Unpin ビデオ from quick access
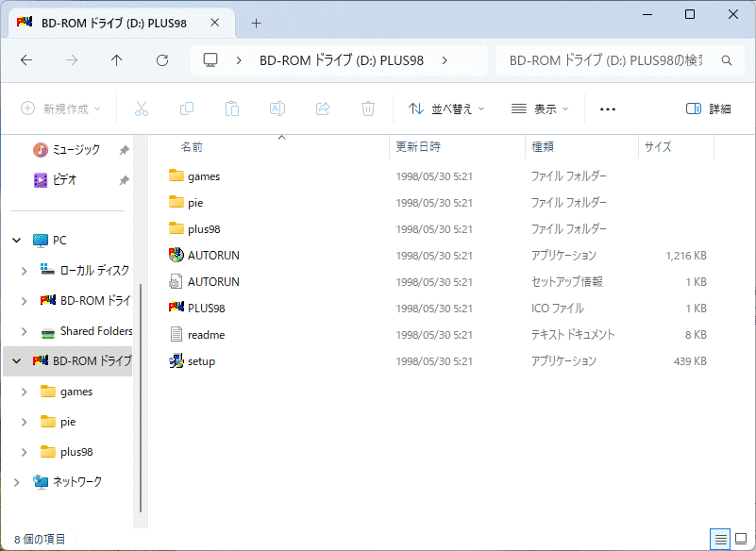Viewport: 756px width, 551px height. coord(124,180)
